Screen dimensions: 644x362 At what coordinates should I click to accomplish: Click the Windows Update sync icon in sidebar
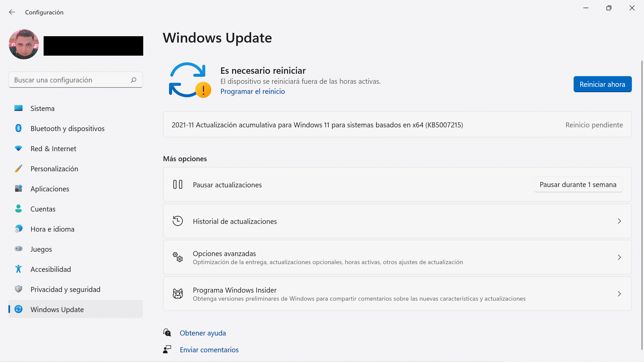(x=18, y=309)
